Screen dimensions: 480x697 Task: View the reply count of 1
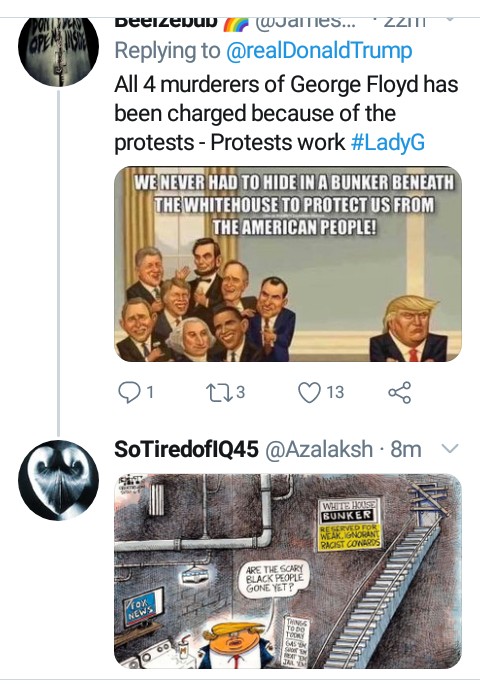click(x=150, y=393)
